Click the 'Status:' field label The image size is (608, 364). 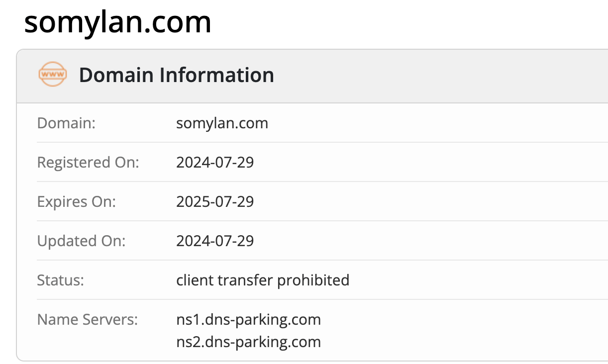(61, 280)
